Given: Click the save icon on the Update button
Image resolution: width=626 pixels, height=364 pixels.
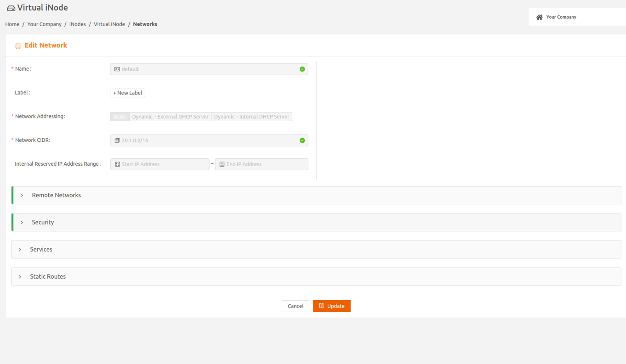Looking at the screenshot, I should pyautogui.click(x=322, y=306).
